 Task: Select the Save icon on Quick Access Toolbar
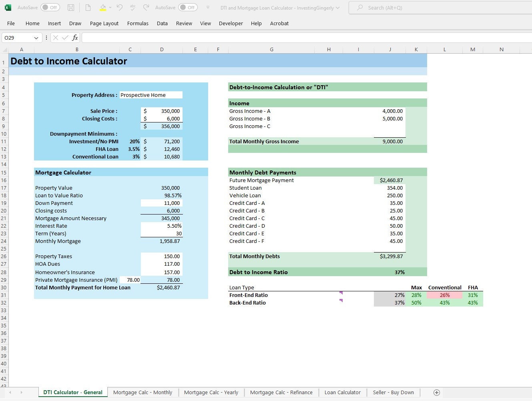pos(71,7)
